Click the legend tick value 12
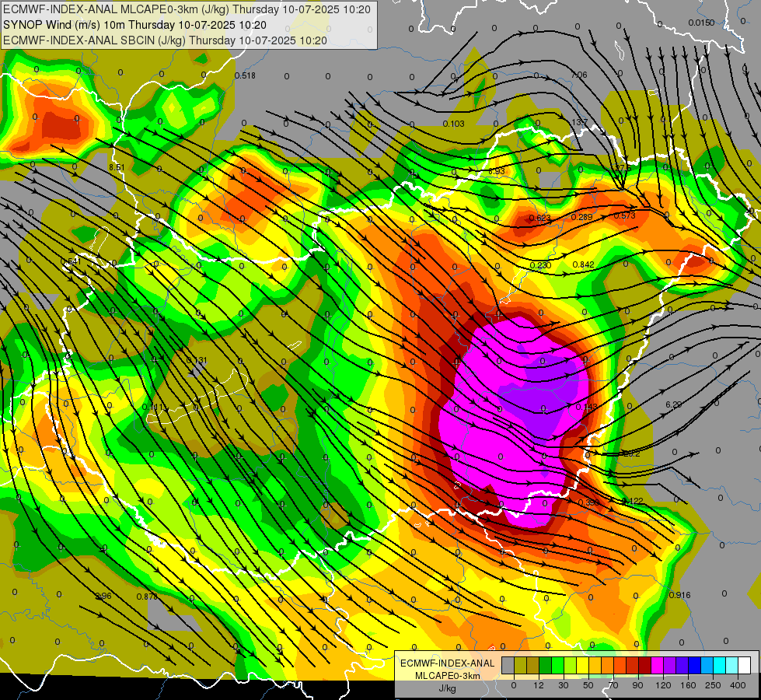The width and height of the screenshot is (761, 700). pos(539,685)
